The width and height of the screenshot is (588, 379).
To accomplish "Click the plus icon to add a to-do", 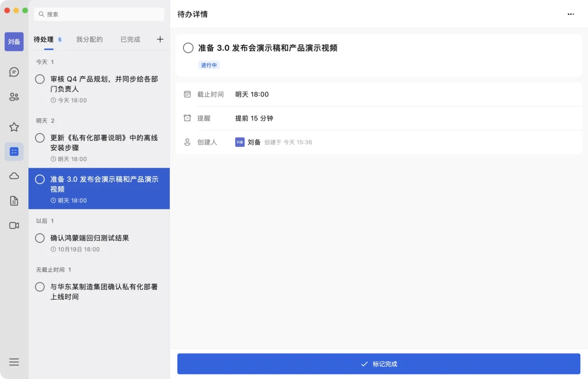I will pos(160,39).
